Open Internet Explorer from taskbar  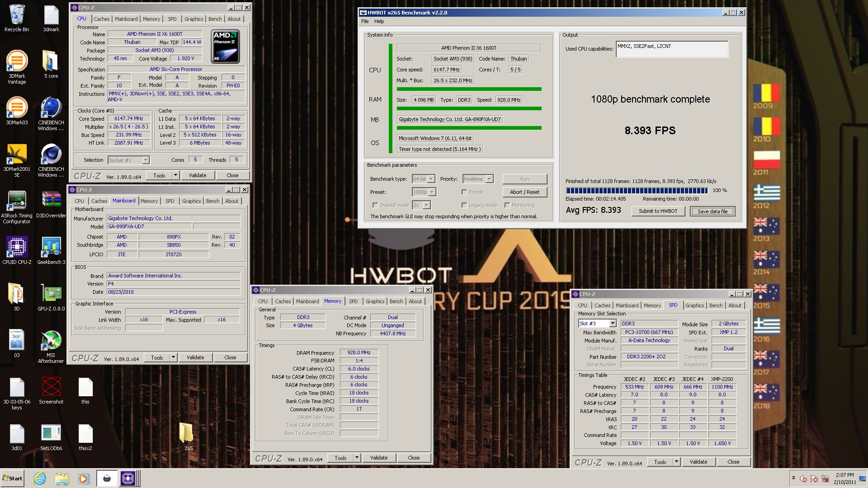tap(40, 479)
